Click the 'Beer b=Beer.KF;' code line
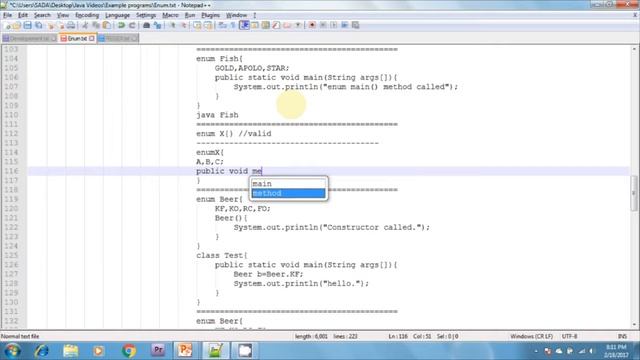The height and width of the screenshot is (360, 640). (x=268, y=274)
